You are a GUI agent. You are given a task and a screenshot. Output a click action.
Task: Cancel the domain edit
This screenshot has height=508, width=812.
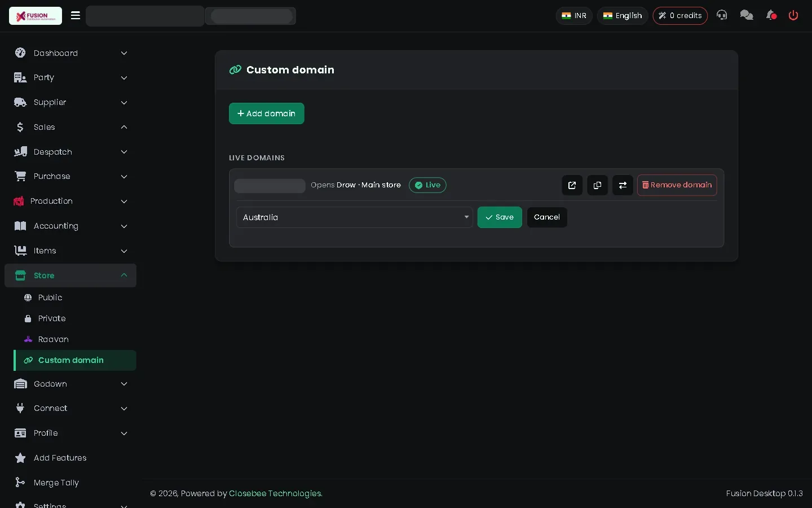coord(547,217)
